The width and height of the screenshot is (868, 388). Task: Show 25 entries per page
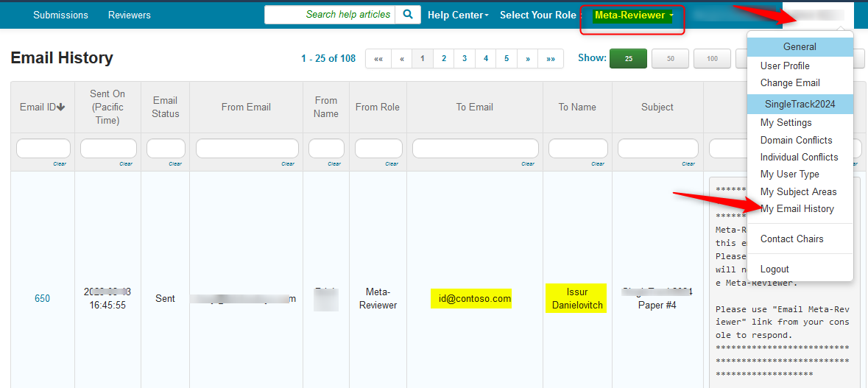tap(628, 59)
